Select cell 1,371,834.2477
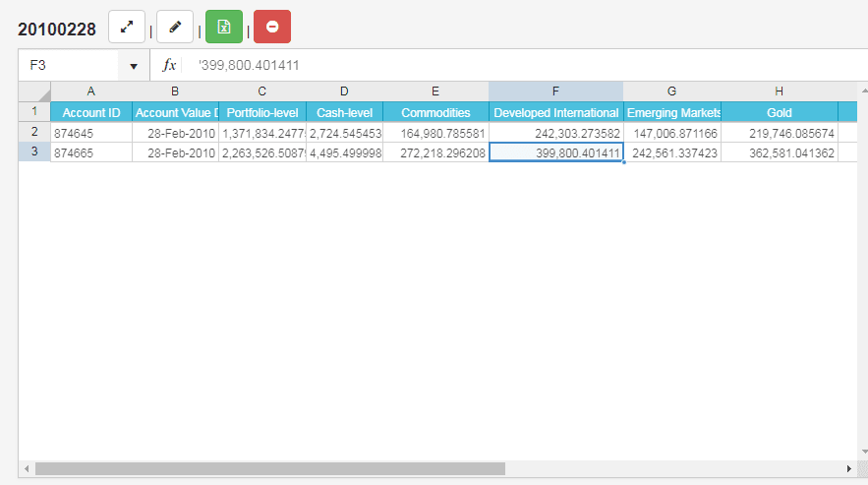The image size is (868, 485). pos(261,133)
